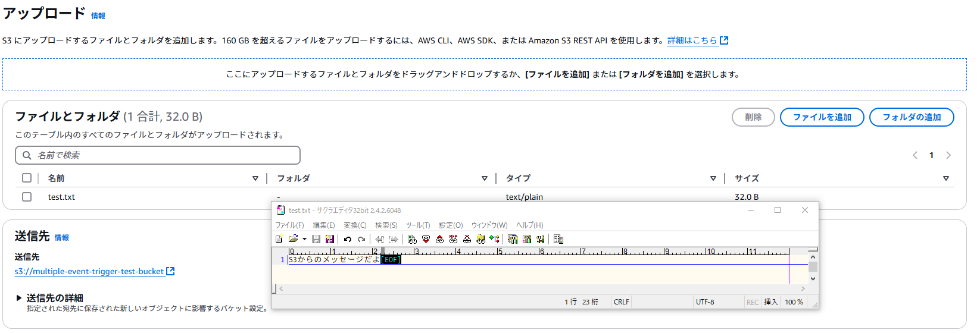The height and width of the screenshot is (333, 980).
Task: Click the ファイルを追加 button
Action: tap(822, 117)
